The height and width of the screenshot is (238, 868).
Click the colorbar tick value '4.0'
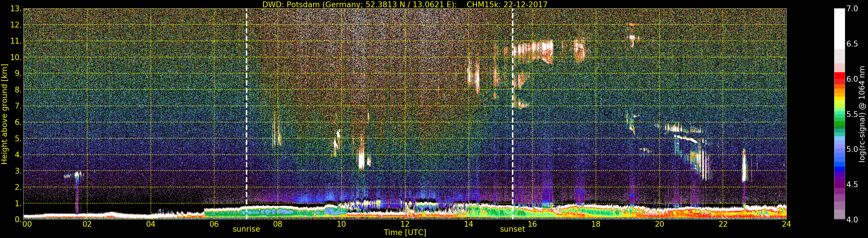click(x=852, y=220)
